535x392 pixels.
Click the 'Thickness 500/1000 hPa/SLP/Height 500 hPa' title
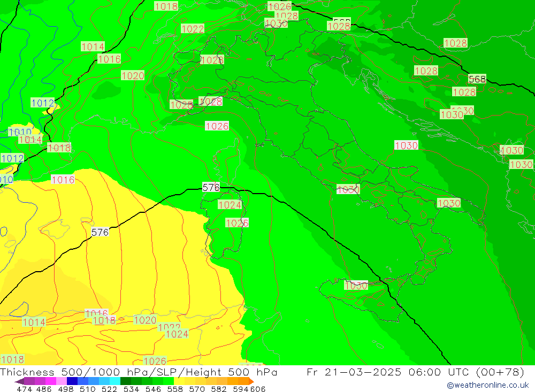139,372
